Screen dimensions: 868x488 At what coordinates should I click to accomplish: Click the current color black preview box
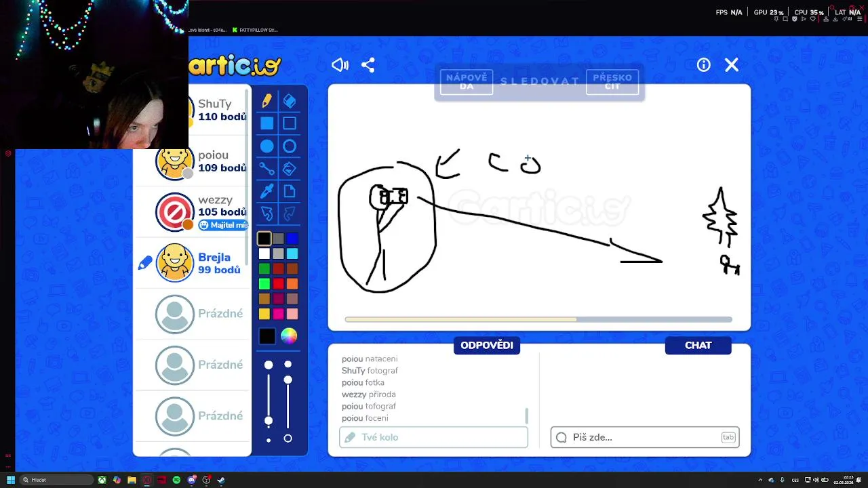pos(267,336)
